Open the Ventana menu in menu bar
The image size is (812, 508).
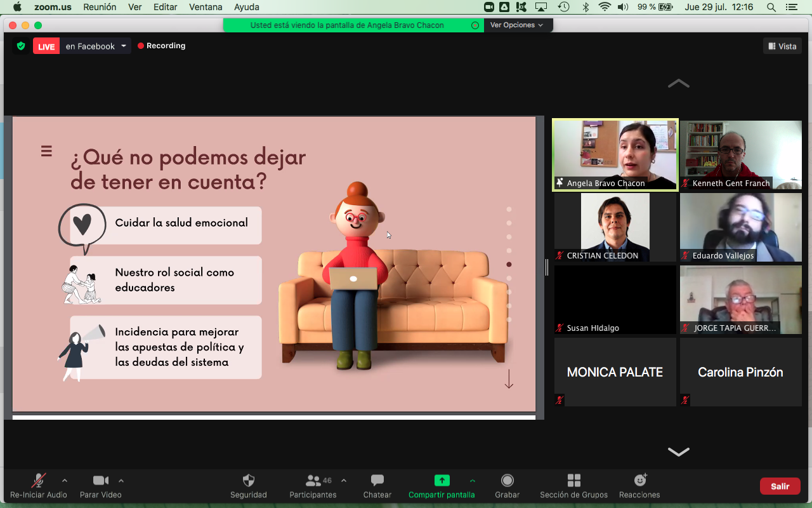click(x=206, y=7)
